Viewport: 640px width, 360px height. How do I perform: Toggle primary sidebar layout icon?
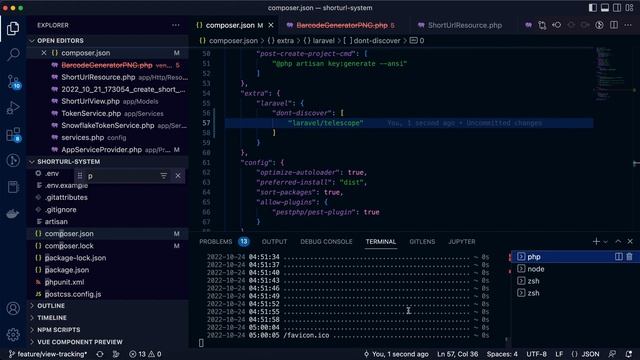pos(593,8)
